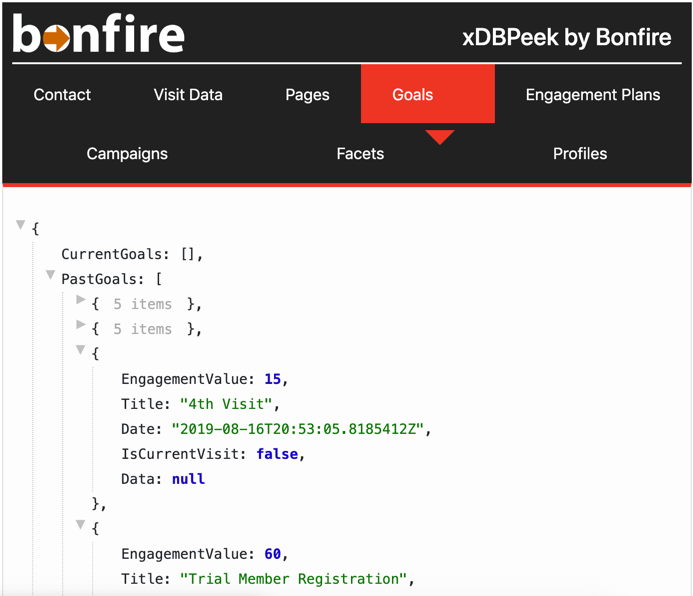
Task: Select the 2019-08-16 date string
Action: [x=297, y=429]
